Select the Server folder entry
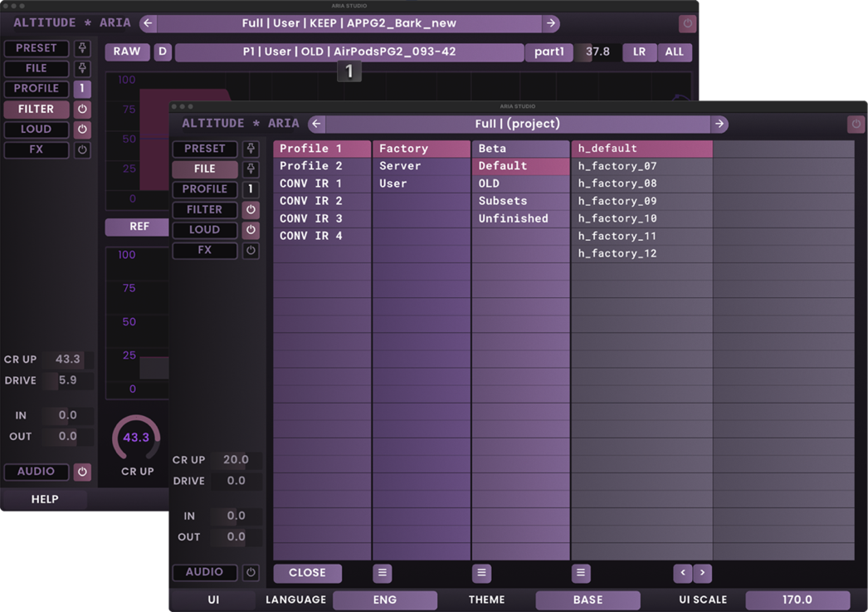Image resolution: width=868 pixels, height=612 pixels. point(400,166)
